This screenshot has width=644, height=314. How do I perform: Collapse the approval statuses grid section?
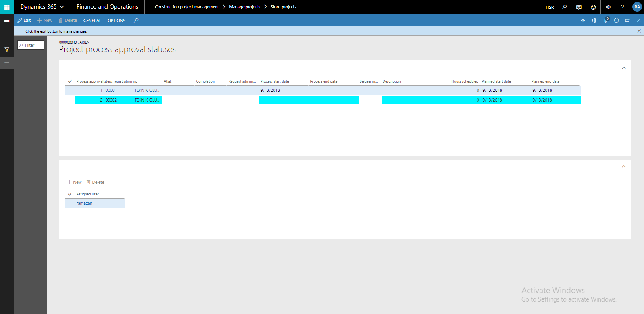pos(624,68)
